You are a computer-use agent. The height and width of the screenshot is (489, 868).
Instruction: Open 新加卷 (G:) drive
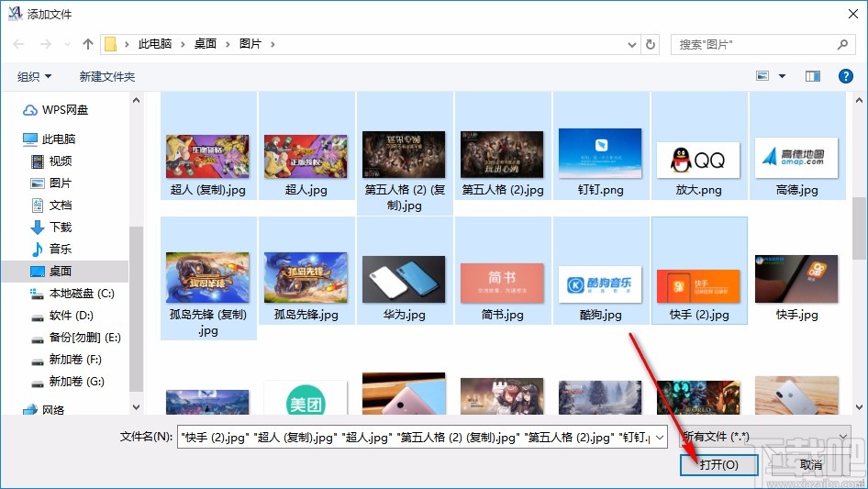point(68,382)
